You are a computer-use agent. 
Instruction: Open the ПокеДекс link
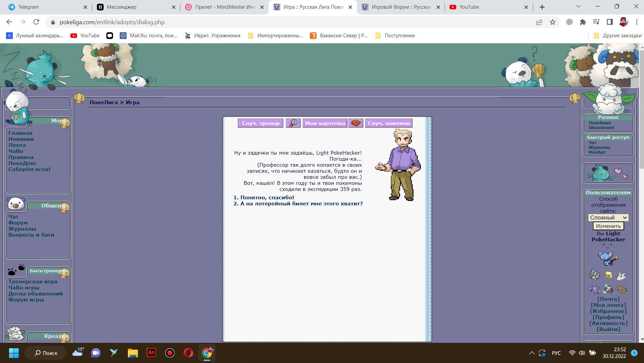click(23, 163)
